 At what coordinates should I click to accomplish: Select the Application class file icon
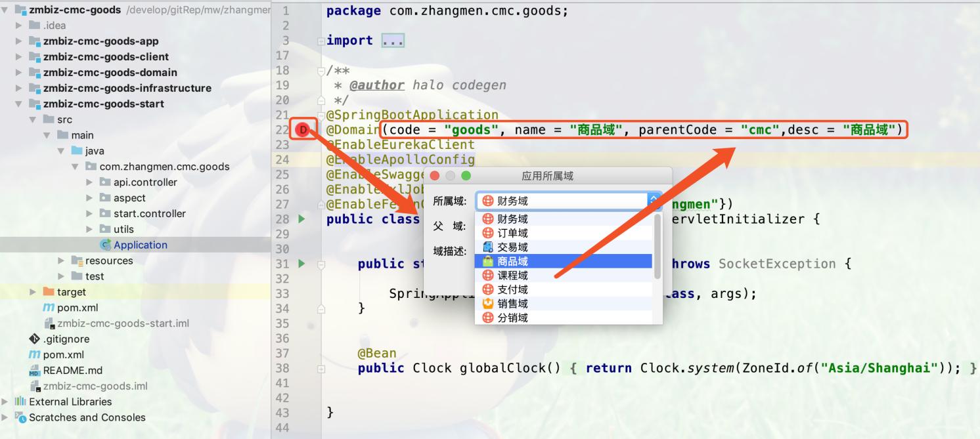point(105,245)
